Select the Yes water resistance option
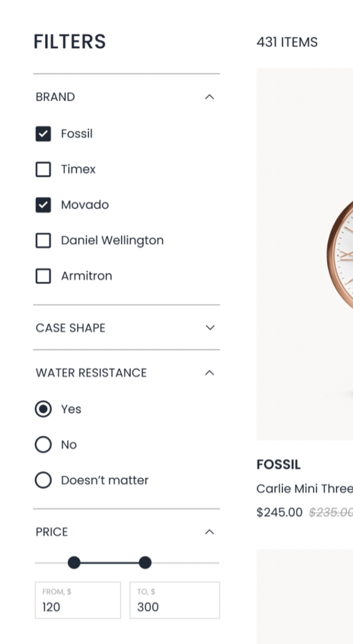This screenshot has width=353, height=644. tap(43, 409)
